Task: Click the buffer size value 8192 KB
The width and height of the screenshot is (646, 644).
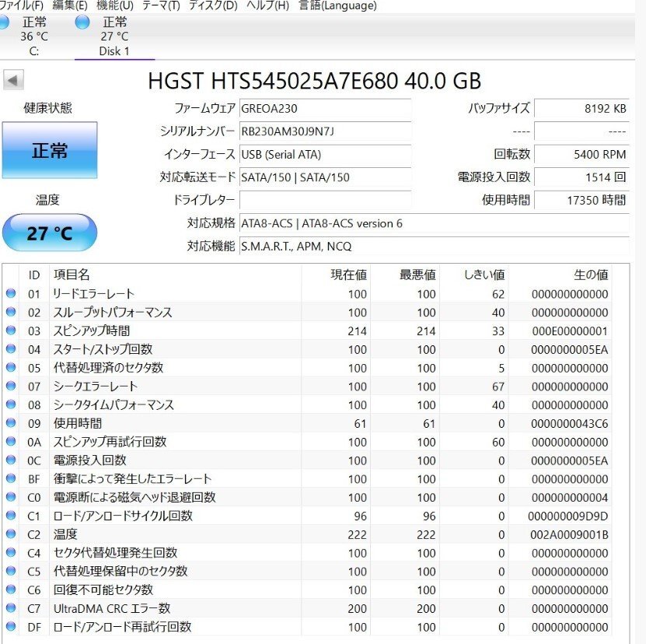Action: tap(581, 108)
